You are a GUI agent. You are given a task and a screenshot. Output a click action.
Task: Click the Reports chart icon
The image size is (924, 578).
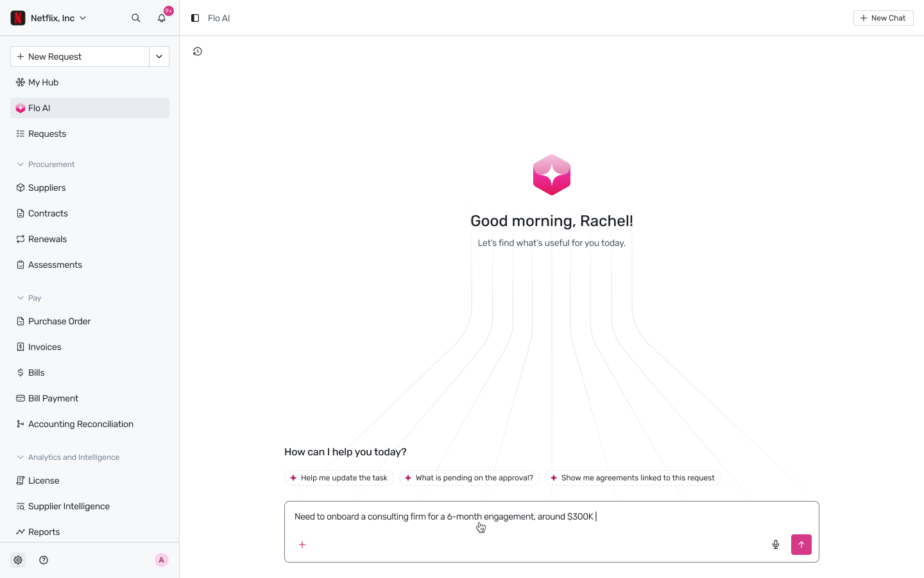pyautogui.click(x=21, y=532)
